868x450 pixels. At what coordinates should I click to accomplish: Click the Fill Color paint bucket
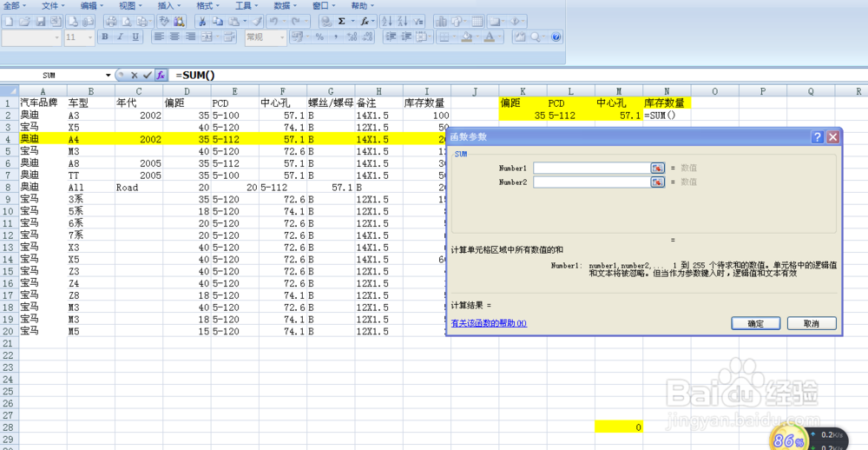coord(466,37)
